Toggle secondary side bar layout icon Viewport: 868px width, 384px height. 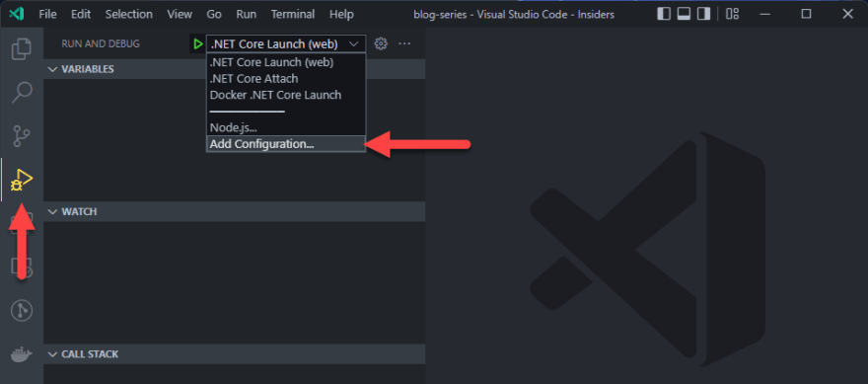tap(703, 14)
